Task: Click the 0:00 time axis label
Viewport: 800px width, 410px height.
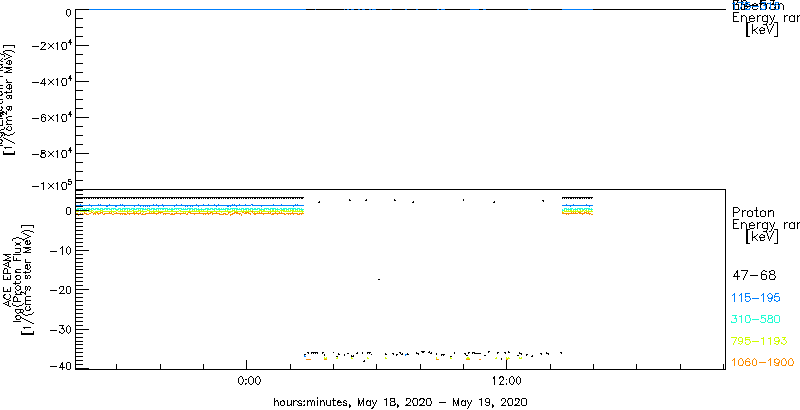Action: point(249,382)
